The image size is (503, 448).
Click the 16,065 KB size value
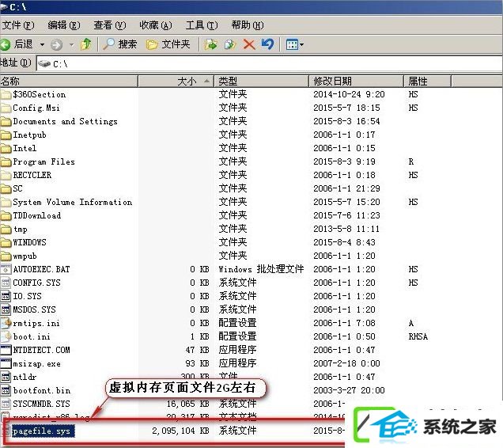click(188, 404)
